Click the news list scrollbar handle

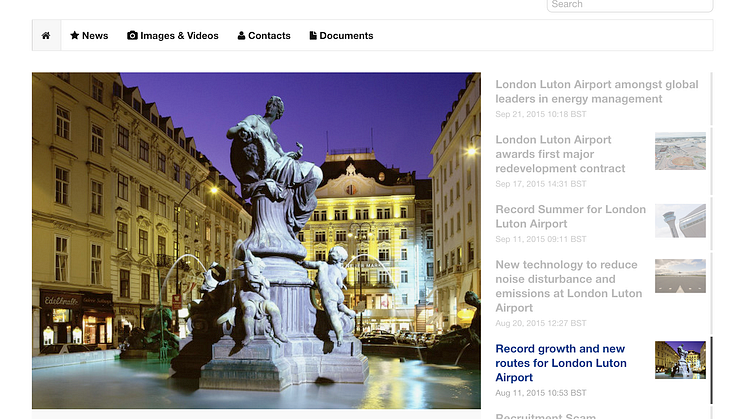point(712,370)
